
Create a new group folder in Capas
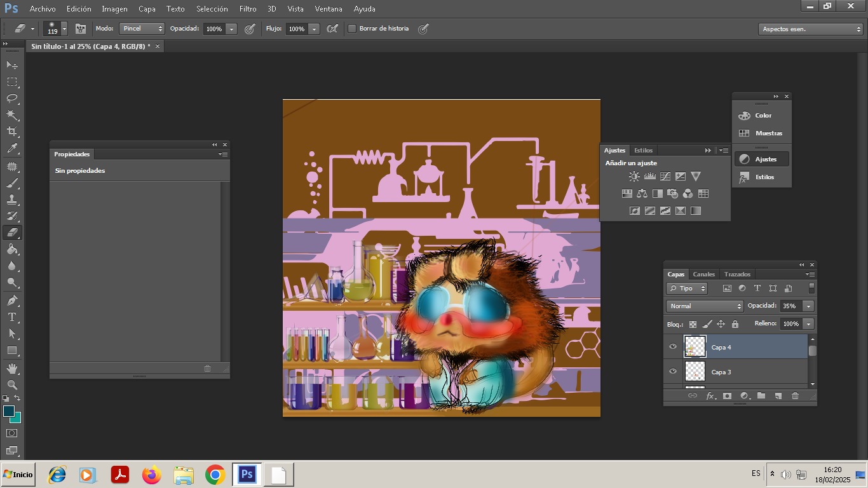click(x=761, y=396)
